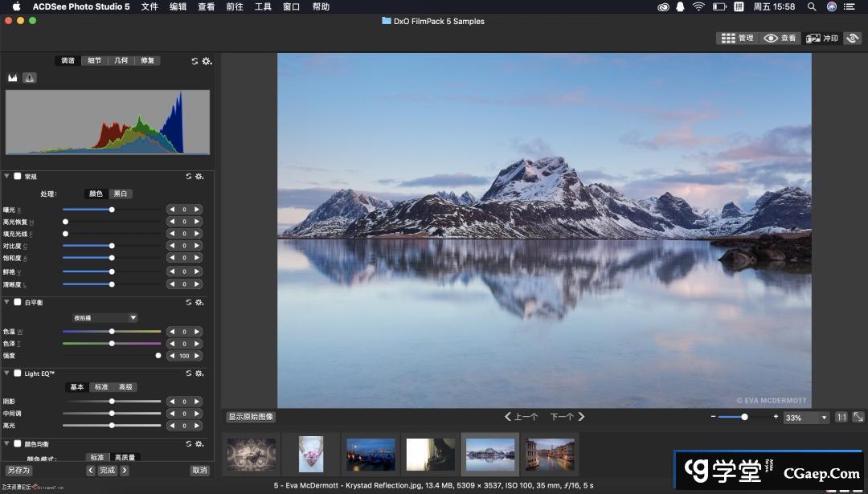This screenshot has width=868, height=494.
Task: Click the 另存为 button
Action: click(18, 470)
